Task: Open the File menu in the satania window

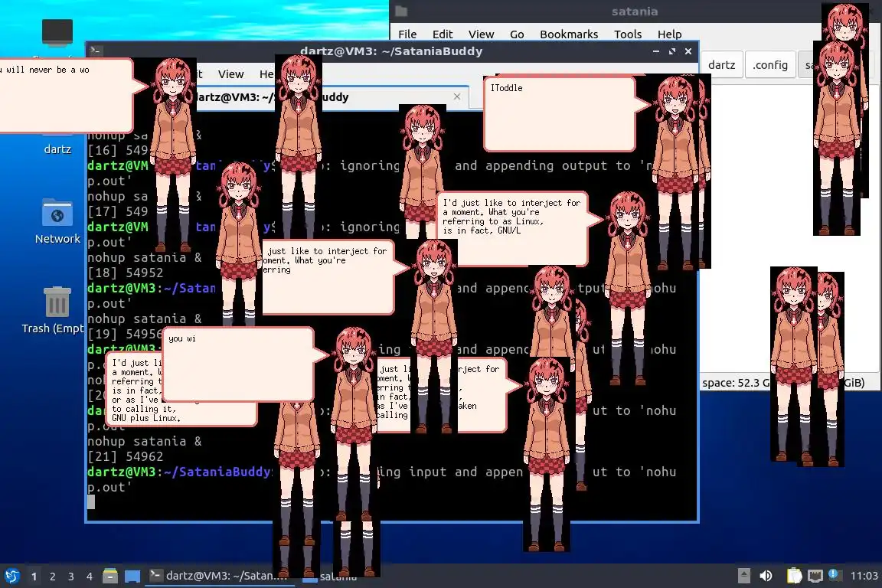Action: (x=407, y=34)
